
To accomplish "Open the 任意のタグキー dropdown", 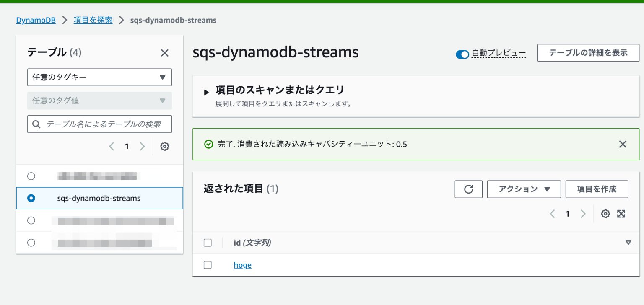I will tap(99, 77).
